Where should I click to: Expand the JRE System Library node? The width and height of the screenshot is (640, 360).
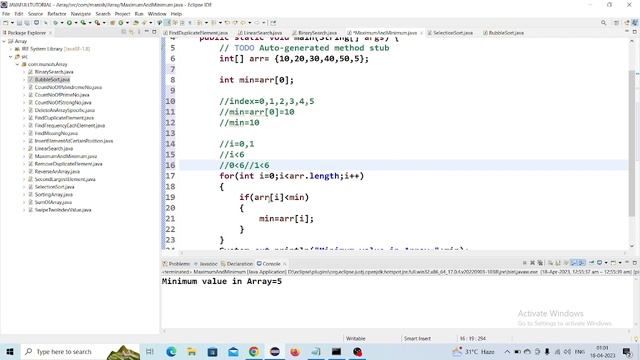click(x=11, y=49)
